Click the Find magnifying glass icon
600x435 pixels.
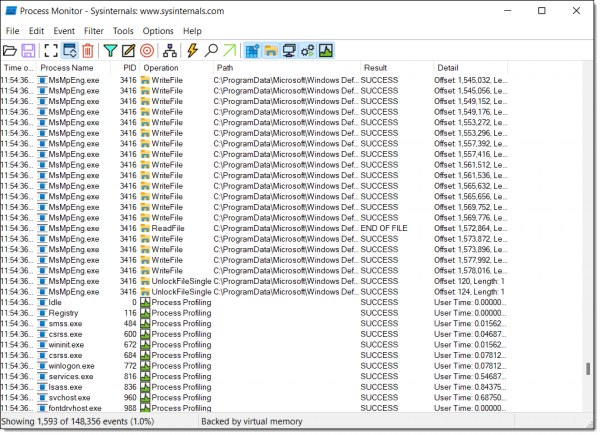[211, 51]
